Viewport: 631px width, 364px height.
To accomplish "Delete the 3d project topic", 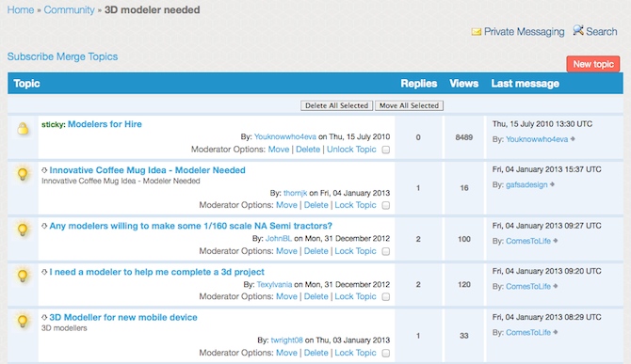I will [315, 296].
